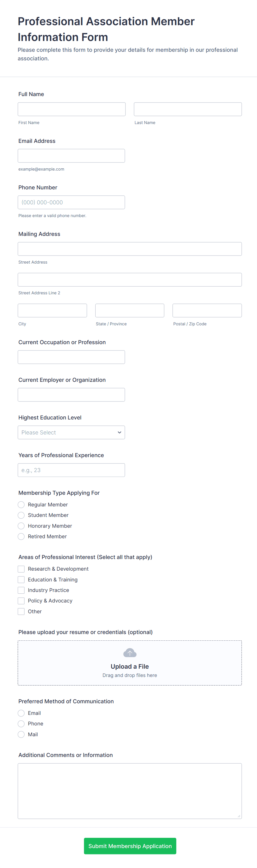The image size is (257, 868).
Task: Focus the Email Address input
Action: (x=71, y=156)
